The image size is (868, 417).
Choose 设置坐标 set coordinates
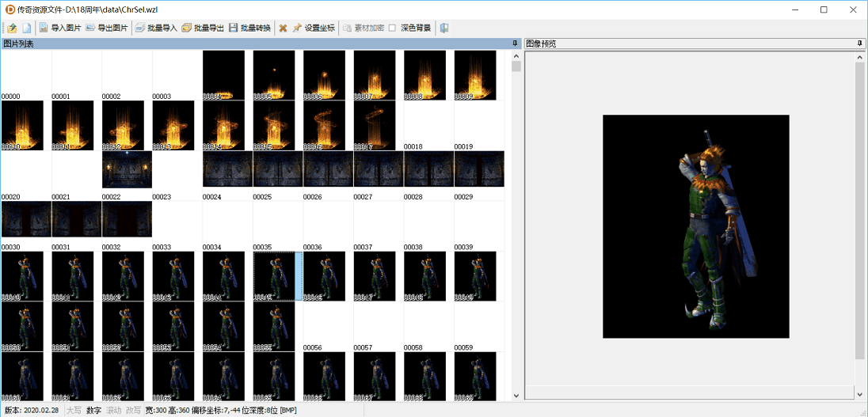(x=314, y=28)
